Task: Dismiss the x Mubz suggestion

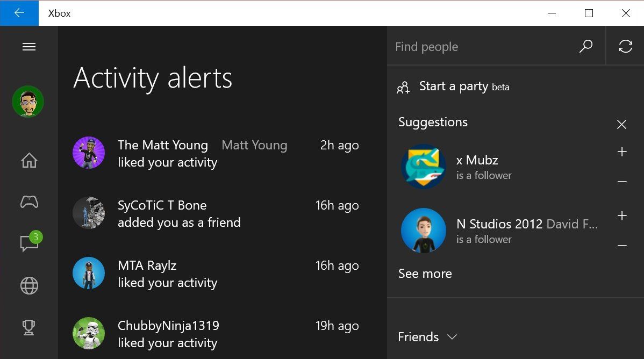Action: coord(621,182)
